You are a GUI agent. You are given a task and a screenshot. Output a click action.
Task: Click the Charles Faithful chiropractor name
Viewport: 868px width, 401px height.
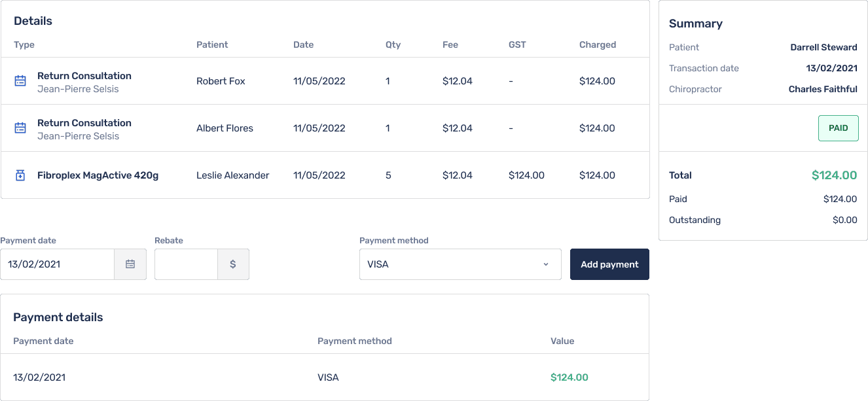click(x=823, y=89)
